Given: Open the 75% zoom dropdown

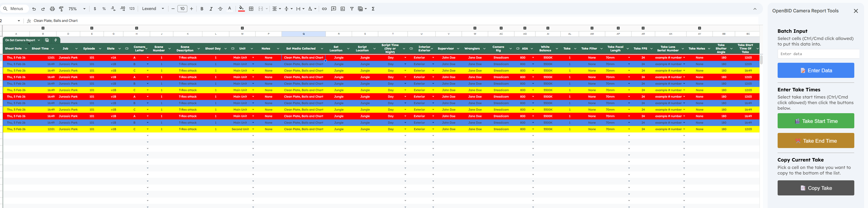Looking at the screenshot, I should (x=77, y=9).
